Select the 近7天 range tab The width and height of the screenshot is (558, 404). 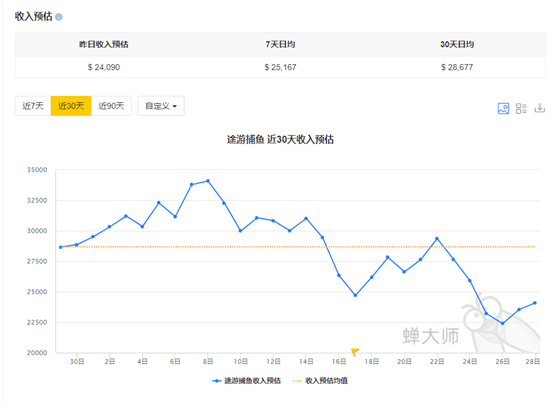point(33,106)
